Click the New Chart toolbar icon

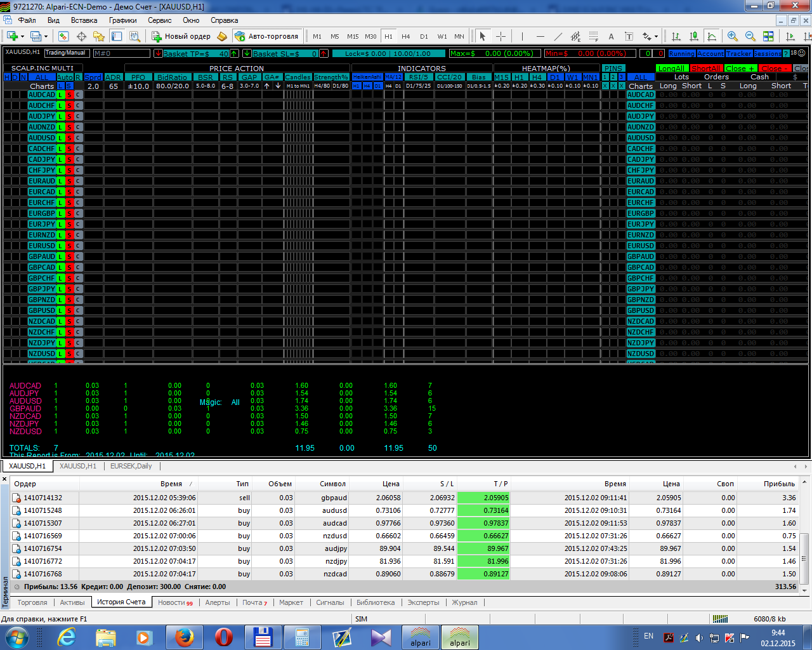pyautogui.click(x=12, y=36)
